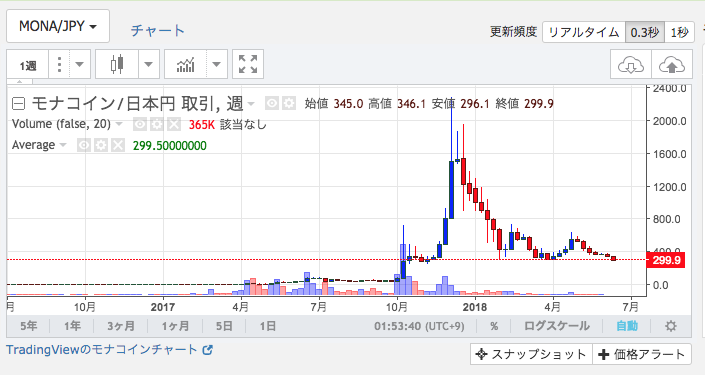
Task: Toggle Average indicator visibility eye
Action: (x=84, y=145)
